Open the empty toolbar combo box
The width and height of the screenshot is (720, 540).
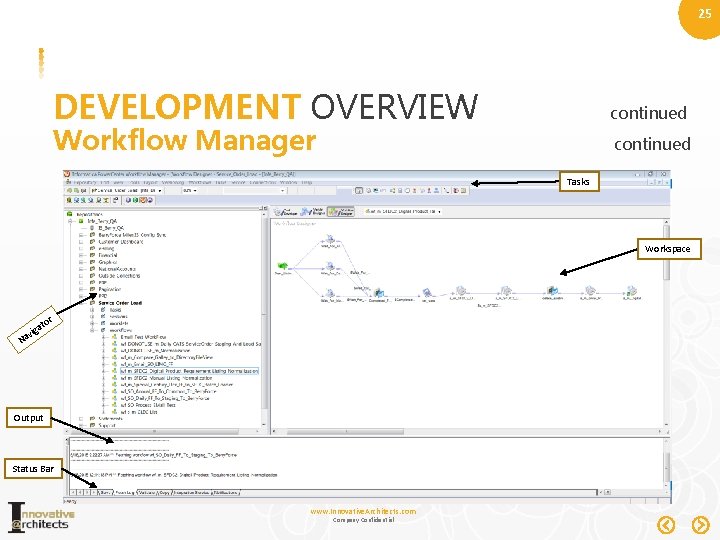(254, 190)
